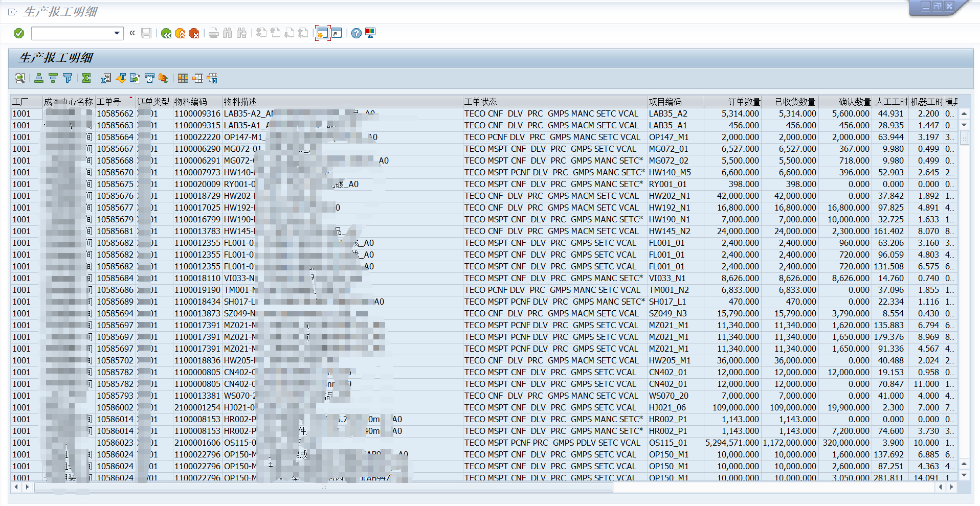Open the Help question mark icon
Viewport: 980px width, 506px height.
click(x=357, y=33)
